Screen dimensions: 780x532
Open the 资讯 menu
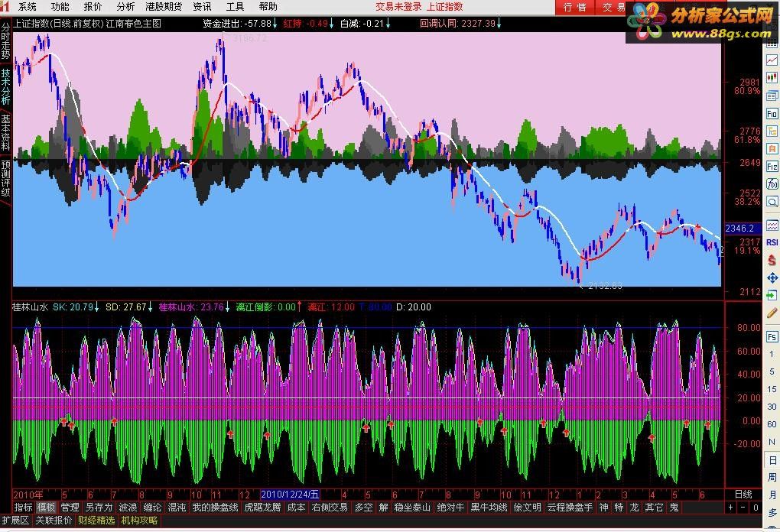pos(202,6)
